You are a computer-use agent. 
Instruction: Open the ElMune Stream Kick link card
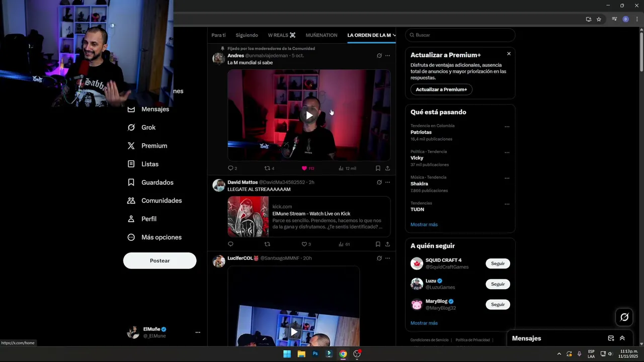[309, 217]
